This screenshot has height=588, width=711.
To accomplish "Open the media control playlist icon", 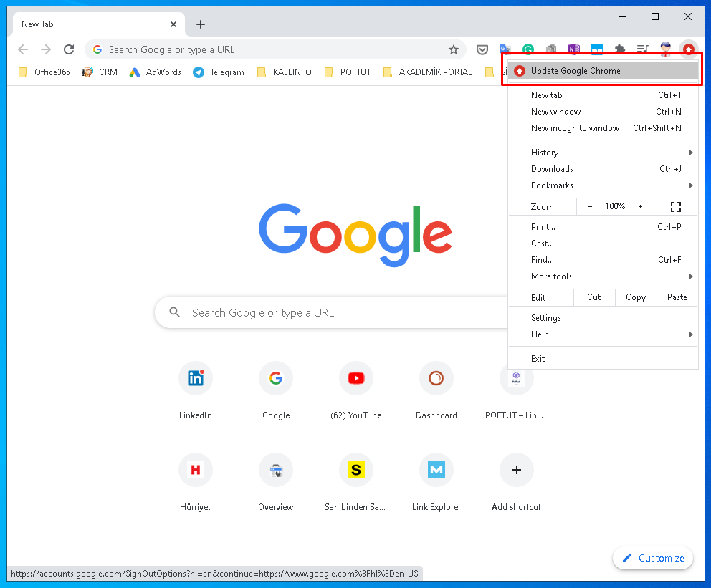I will [x=642, y=49].
